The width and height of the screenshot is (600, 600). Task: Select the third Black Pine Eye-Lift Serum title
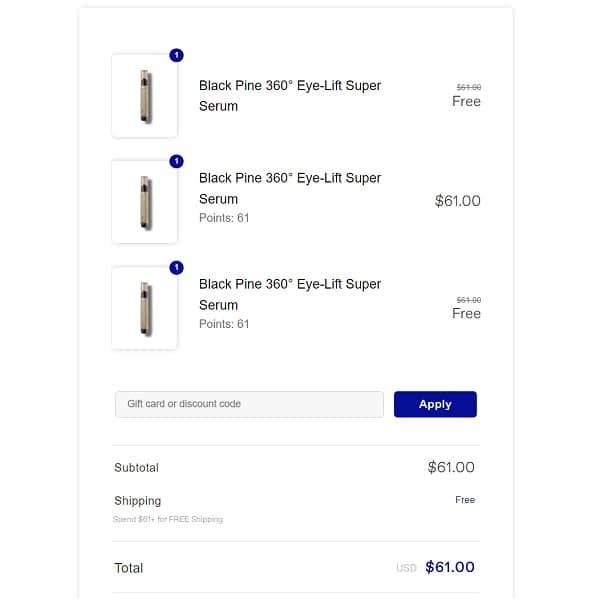click(289, 294)
